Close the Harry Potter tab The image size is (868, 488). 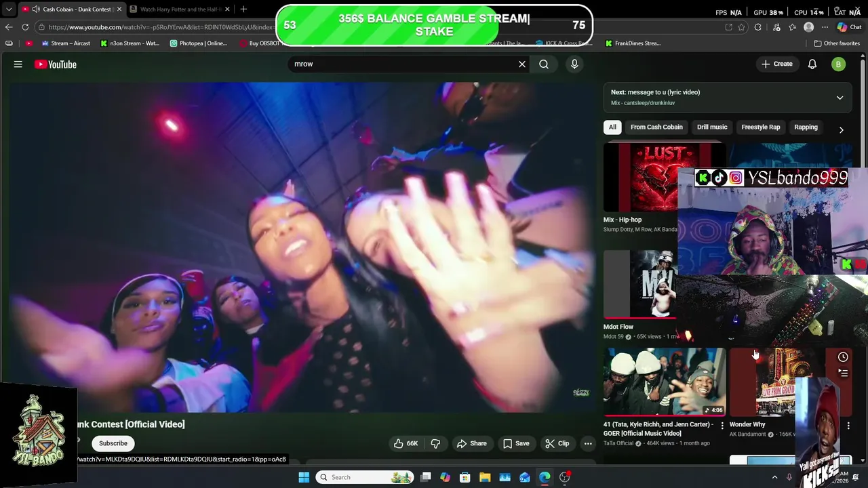(227, 9)
